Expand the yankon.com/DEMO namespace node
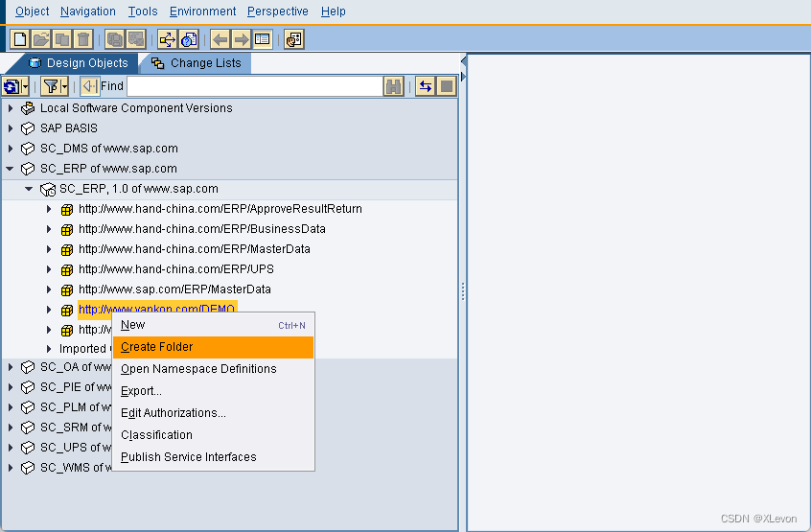The width and height of the screenshot is (811, 532). point(49,310)
